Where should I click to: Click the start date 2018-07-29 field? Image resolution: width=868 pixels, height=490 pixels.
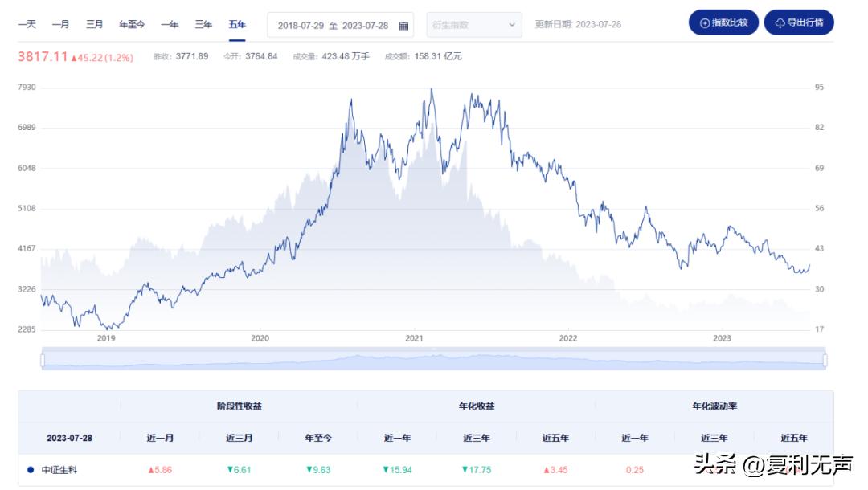click(300, 26)
